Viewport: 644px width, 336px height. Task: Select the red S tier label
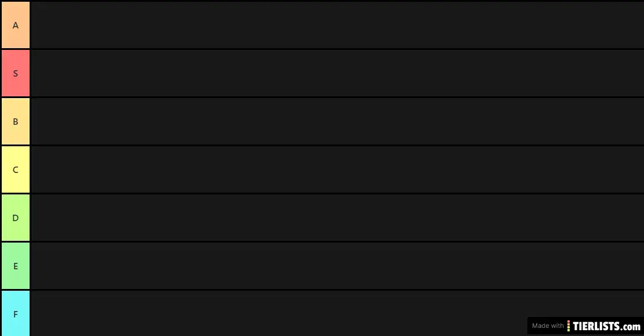pos(16,73)
